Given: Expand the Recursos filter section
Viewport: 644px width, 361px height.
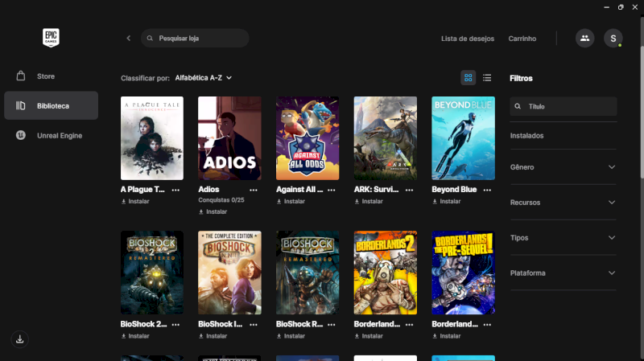Looking at the screenshot, I should [563, 203].
